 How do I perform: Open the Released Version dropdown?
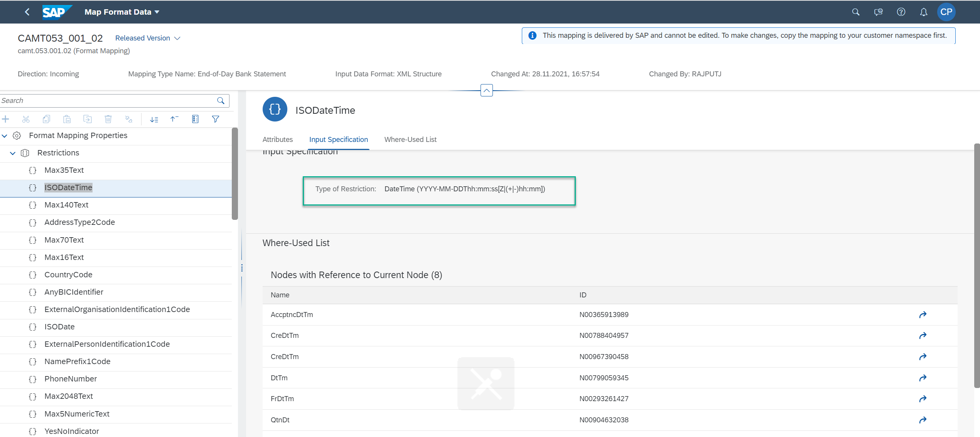pos(148,38)
